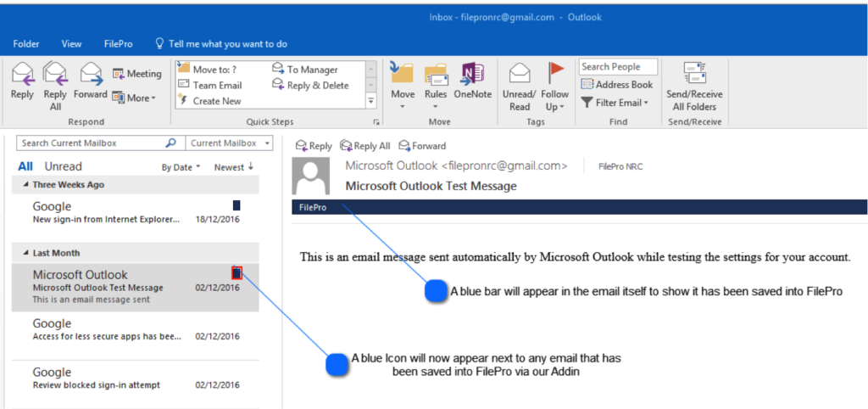This screenshot has height=409, width=868.
Task: Click the magnifier search icon
Action: click(x=171, y=143)
